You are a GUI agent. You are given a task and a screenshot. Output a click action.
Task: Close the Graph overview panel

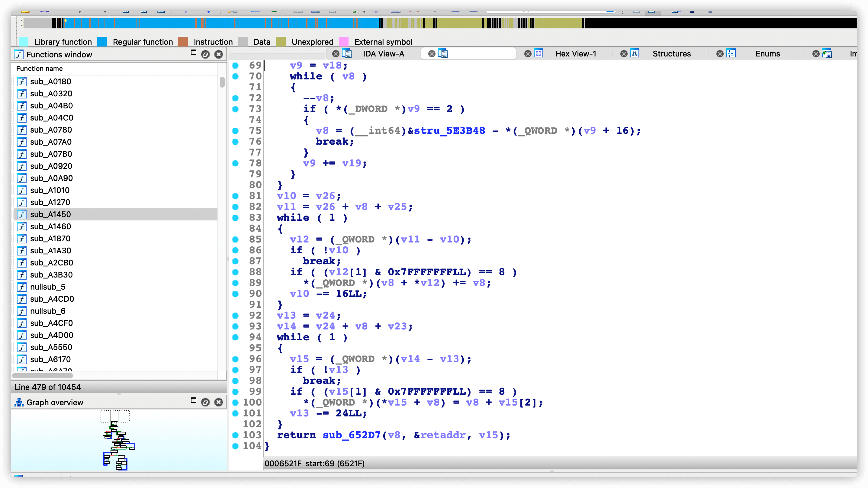pos(219,402)
